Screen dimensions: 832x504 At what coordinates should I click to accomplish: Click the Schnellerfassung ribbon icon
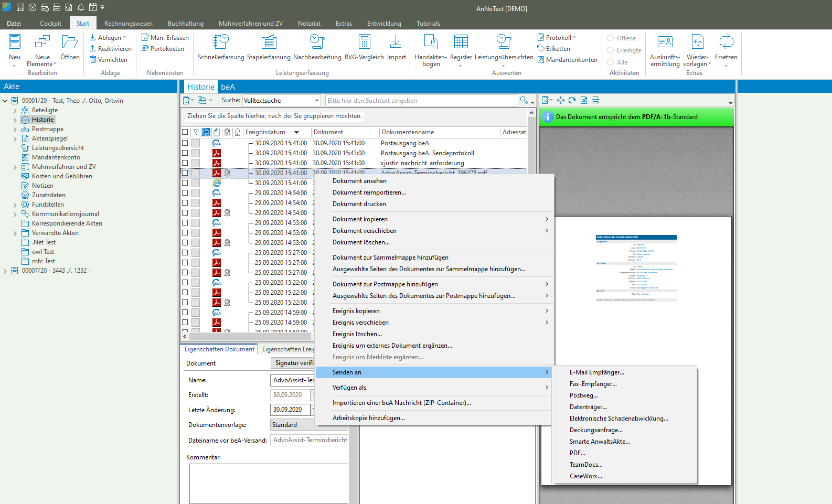221,42
